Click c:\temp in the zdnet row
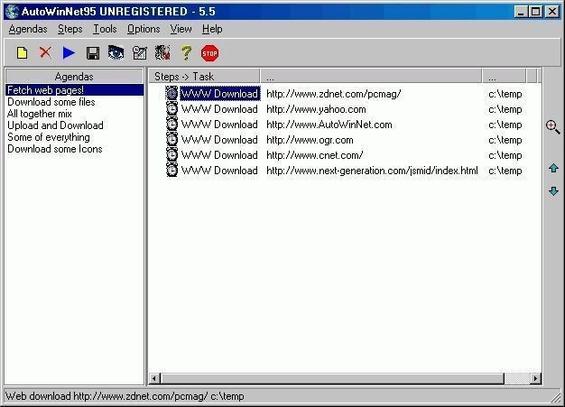This screenshot has width=565, height=407. pos(505,94)
